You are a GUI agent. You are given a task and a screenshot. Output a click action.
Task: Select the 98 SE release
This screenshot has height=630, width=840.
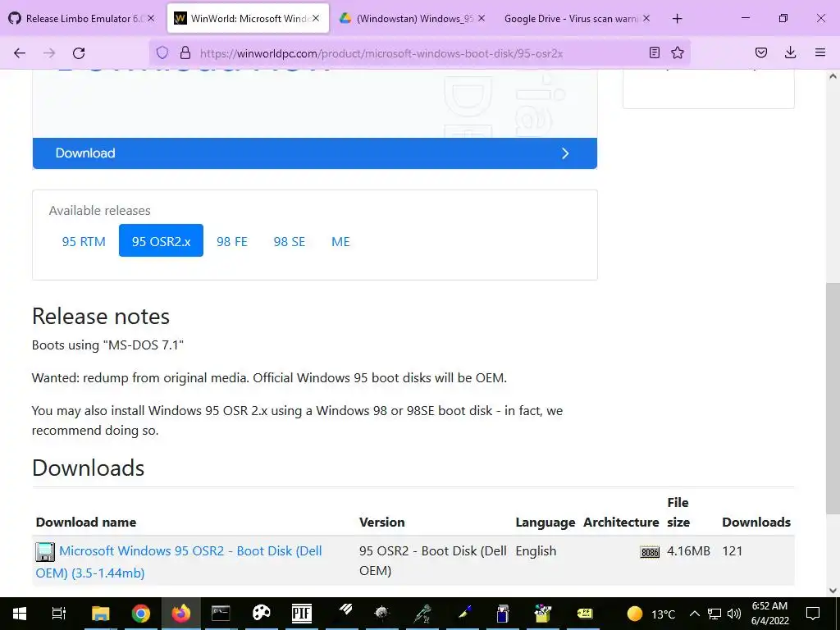tap(290, 242)
